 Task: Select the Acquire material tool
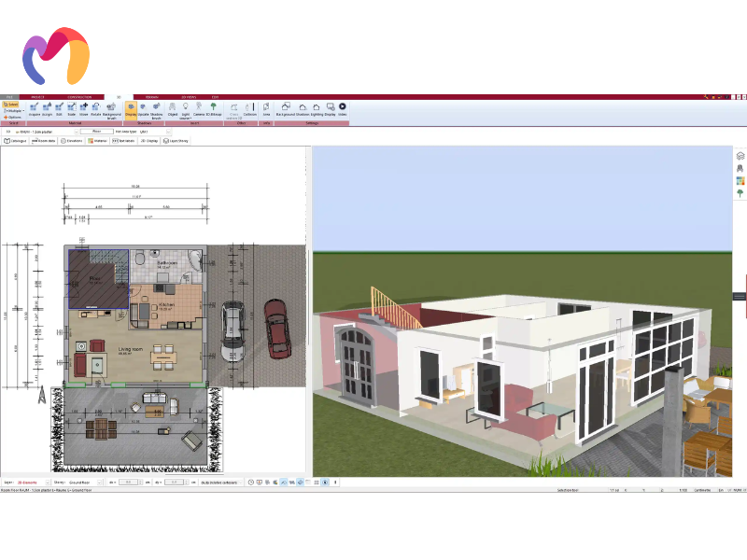point(34,109)
